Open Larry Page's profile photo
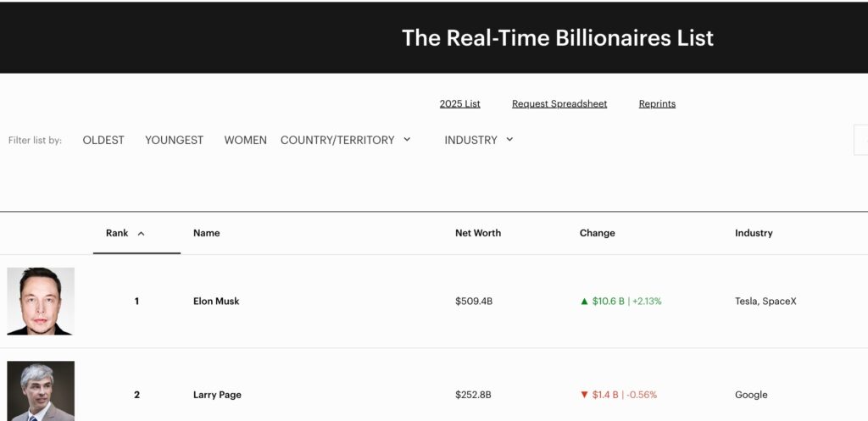The image size is (868, 421). (41, 391)
